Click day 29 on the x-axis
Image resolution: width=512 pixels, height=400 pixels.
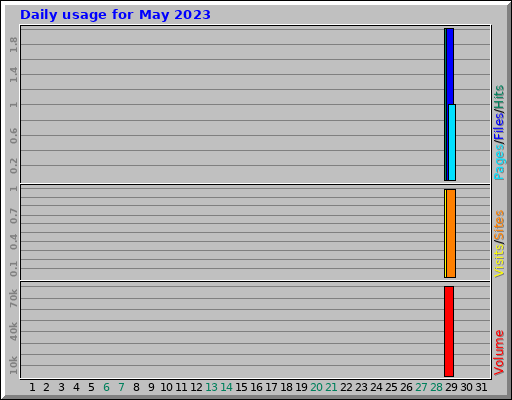(451, 387)
